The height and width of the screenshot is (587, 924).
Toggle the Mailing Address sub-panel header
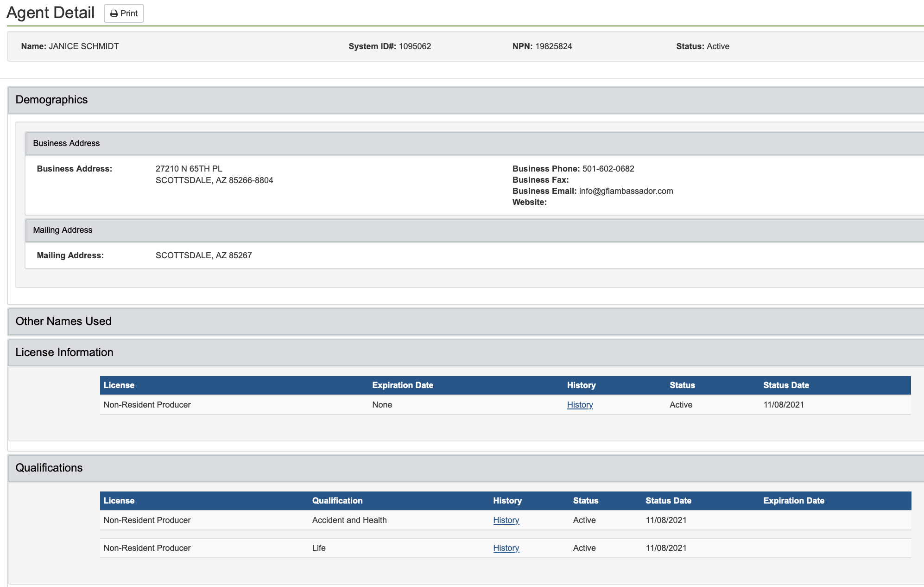click(63, 230)
